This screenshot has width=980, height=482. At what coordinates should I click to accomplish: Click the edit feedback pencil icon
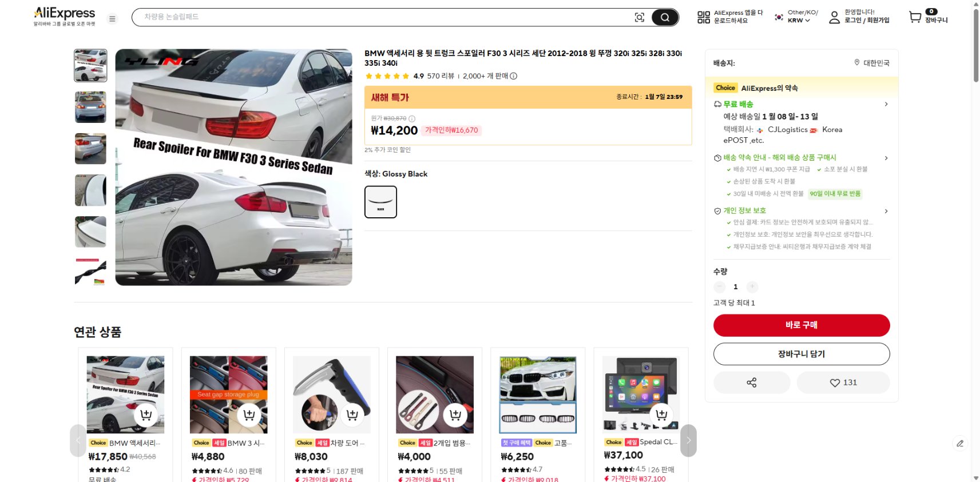coord(960,443)
